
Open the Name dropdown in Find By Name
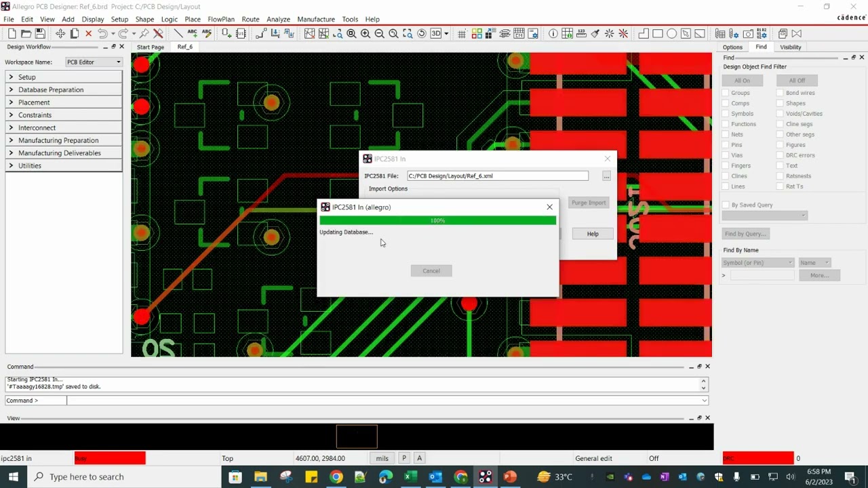(x=814, y=262)
